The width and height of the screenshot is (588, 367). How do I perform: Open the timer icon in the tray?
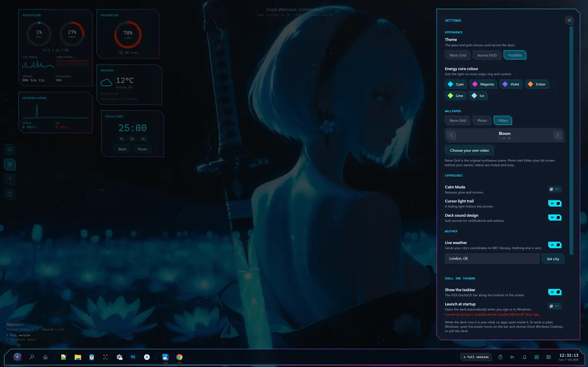pos(500,357)
